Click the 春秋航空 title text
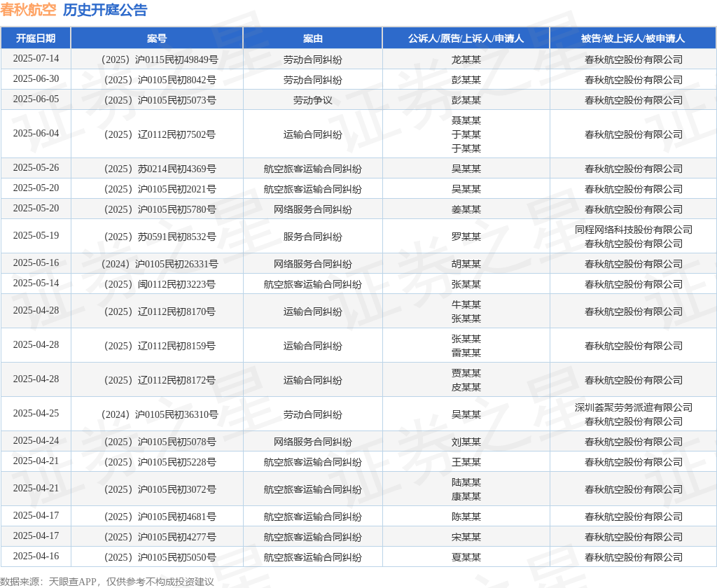The height and width of the screenshot is (588, 717). click(x=28, y=10)
